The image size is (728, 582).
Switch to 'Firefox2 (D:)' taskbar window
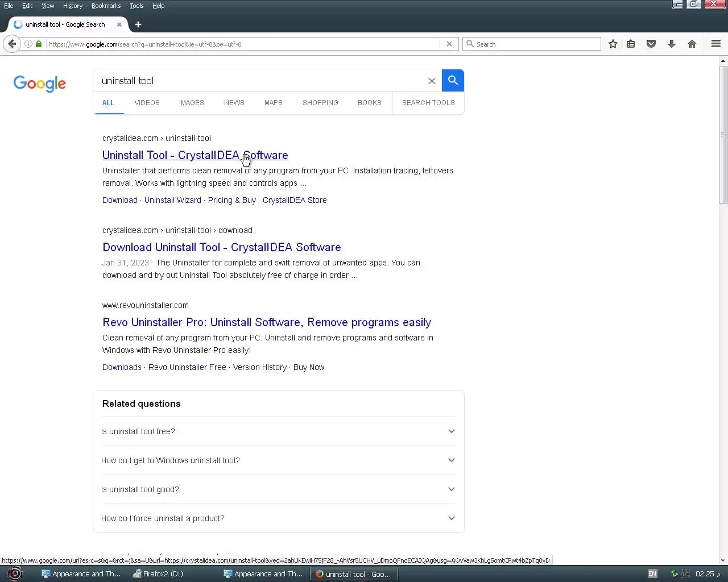pyautogui.click(x=158, y=573)
